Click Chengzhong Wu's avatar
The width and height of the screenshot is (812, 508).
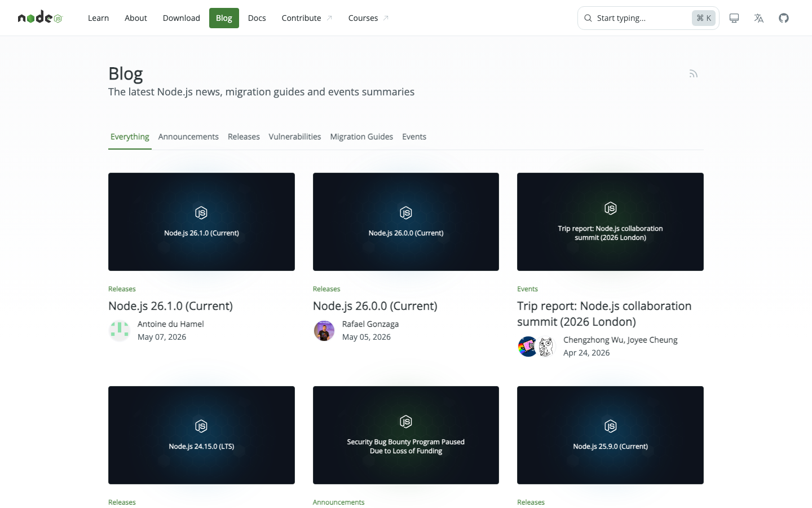[528, 347]
